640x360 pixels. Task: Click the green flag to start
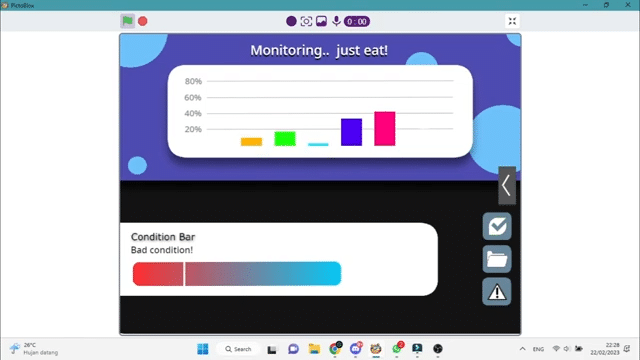point(127,21)
